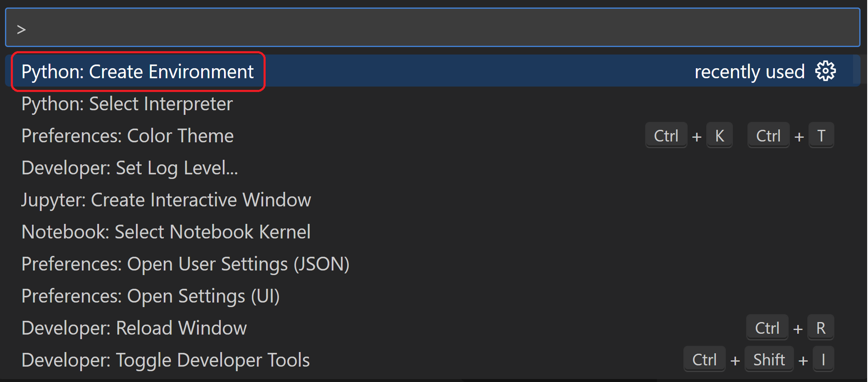Click the I key chip beside Developer Tools
The height and width of the screenshot is (382, 868).
pyautogui.click(x=823, y=359)
